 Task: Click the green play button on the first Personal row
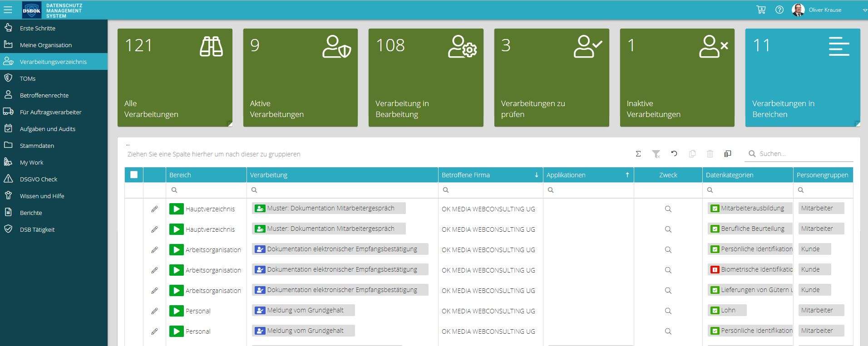tap(176, 311)
